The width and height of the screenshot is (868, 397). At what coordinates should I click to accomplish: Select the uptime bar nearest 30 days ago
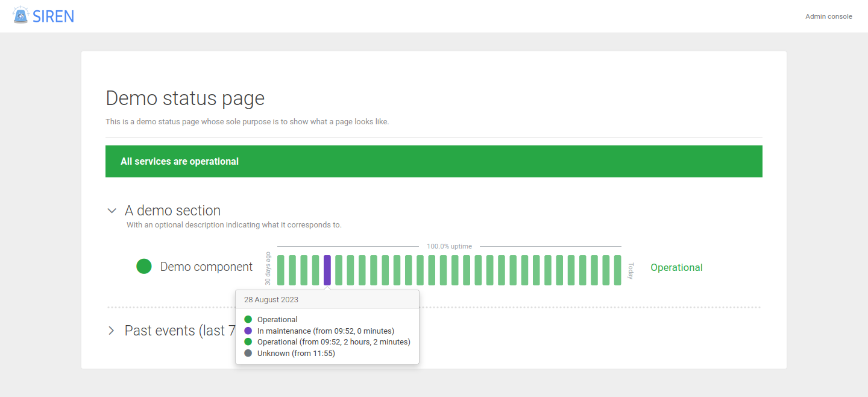(x=281, y=270)
